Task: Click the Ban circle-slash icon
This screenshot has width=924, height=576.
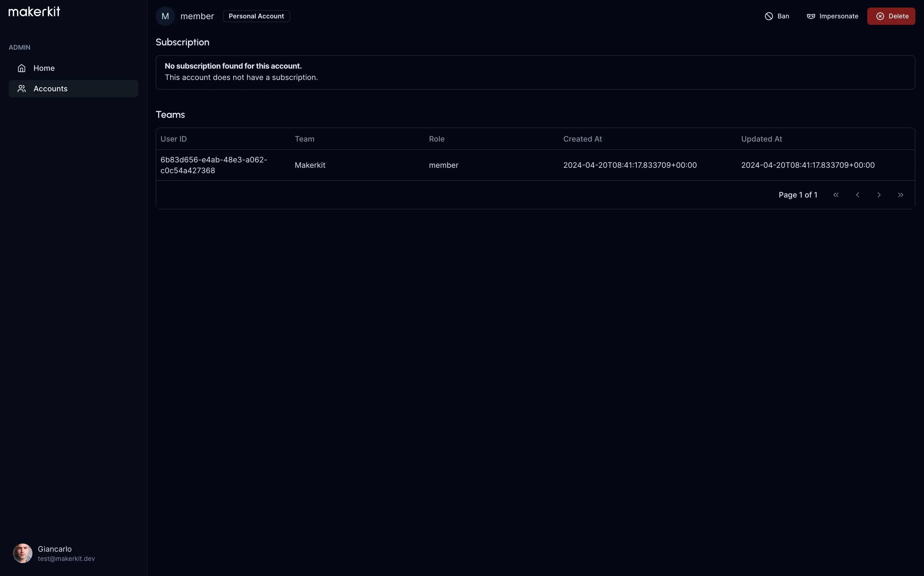Action: pos(769,16)
